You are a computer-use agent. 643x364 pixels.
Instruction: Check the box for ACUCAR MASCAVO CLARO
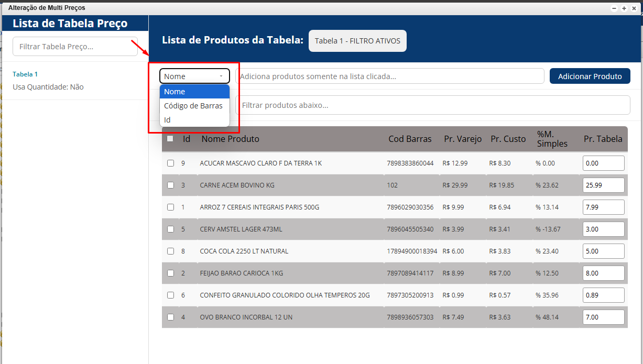(170, 163)
